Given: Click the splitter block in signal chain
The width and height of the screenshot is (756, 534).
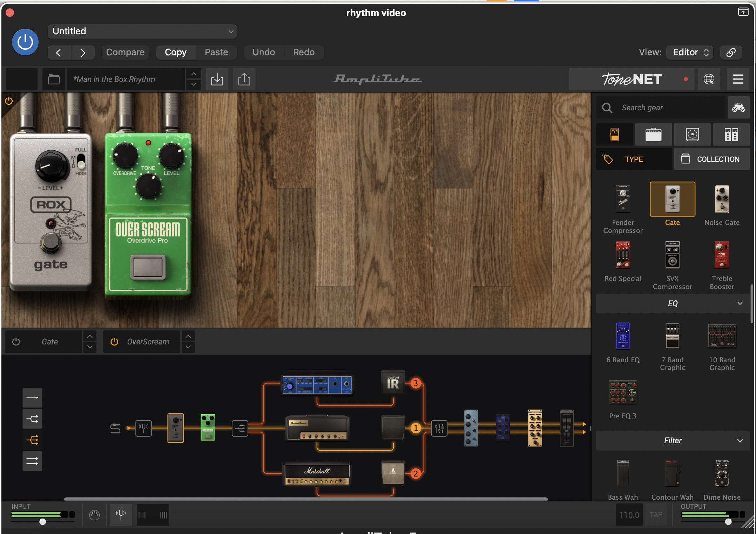Looking at the screenshot, I should click(240, 428).
